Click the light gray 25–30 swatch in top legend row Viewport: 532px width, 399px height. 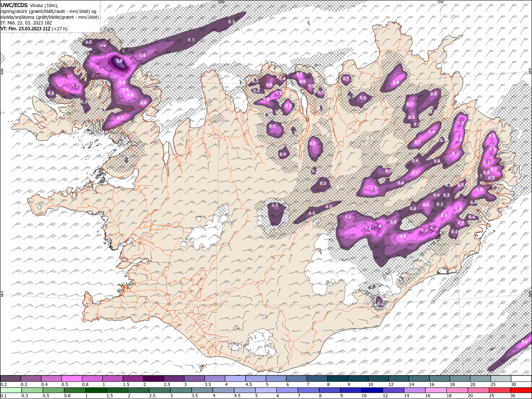coord(501,379)
